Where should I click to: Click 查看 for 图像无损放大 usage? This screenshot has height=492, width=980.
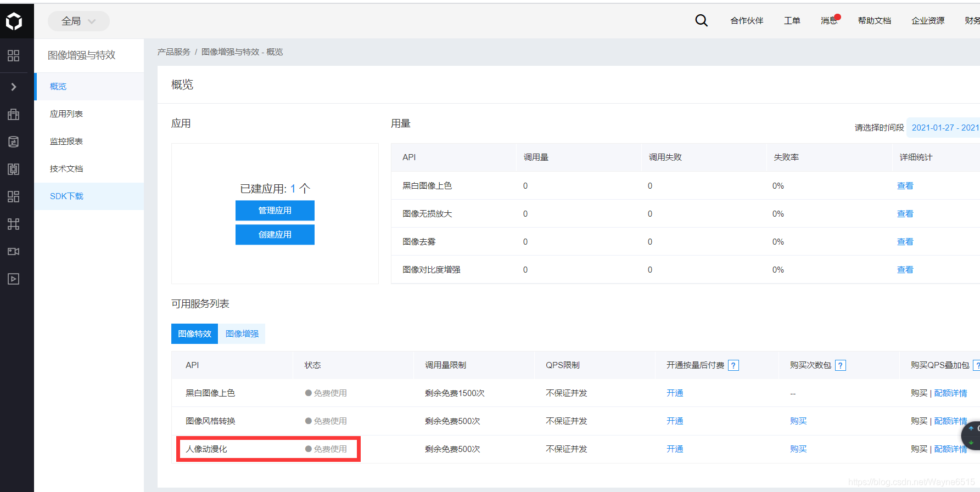coord(905,214)
